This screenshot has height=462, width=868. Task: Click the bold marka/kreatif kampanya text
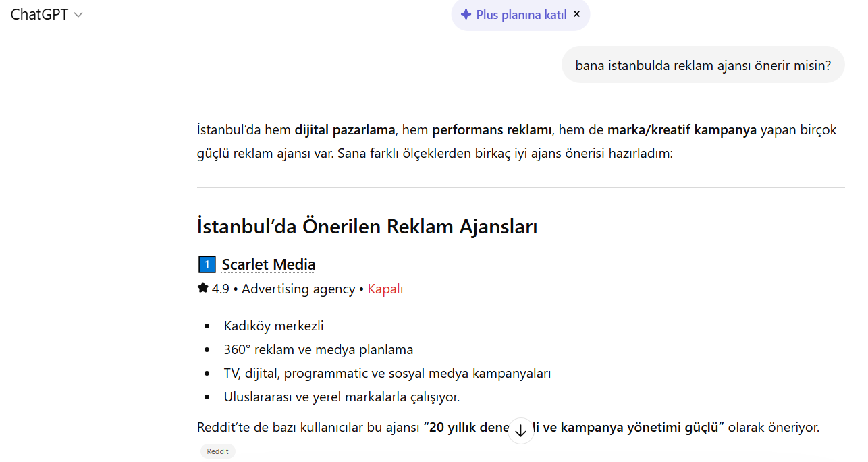682,129
